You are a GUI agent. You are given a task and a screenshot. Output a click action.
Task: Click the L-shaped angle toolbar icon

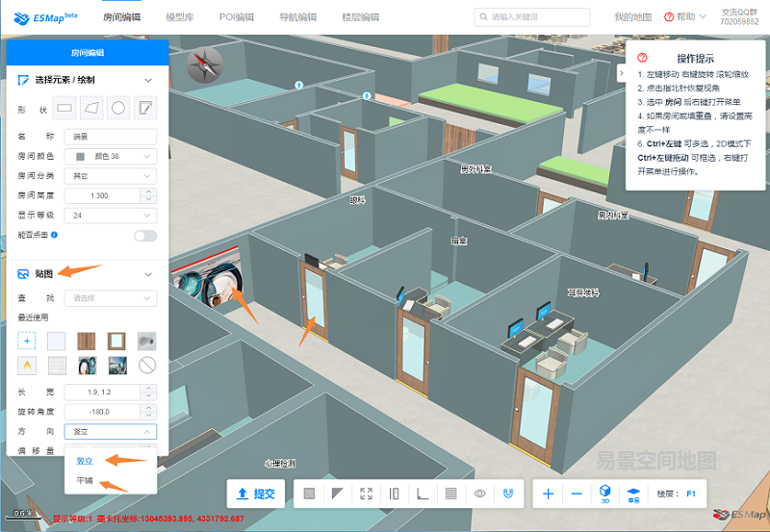[423, 494]
